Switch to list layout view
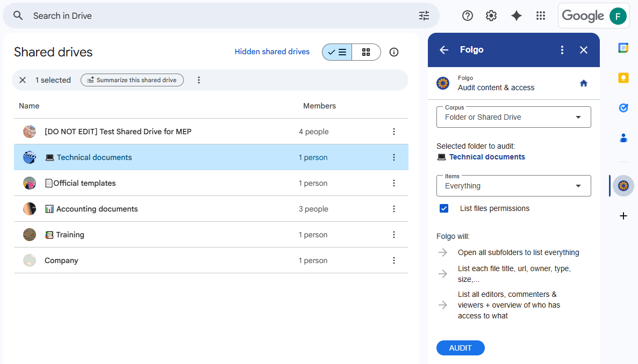Screen dimensions: 638x364 (x=337, y=52)
